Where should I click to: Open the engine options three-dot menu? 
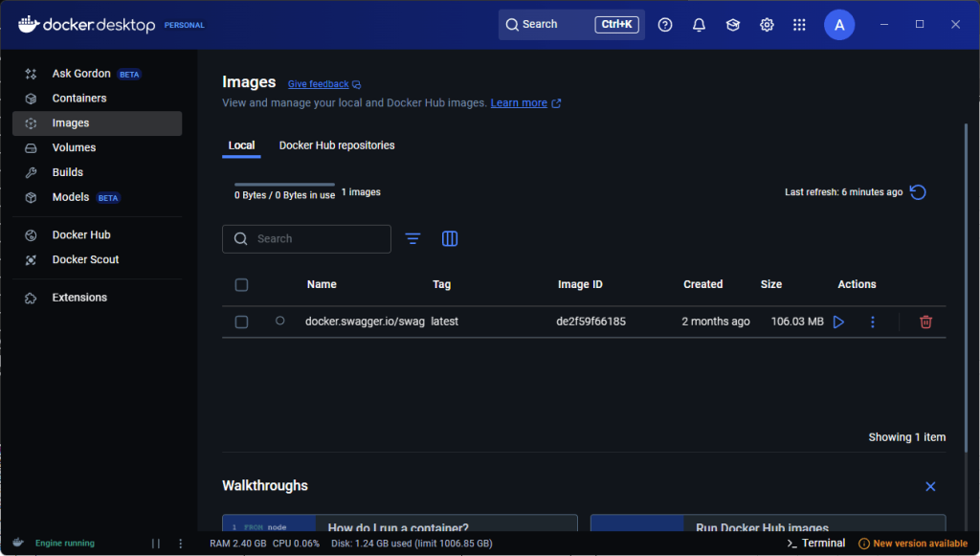tap(181, 544)
